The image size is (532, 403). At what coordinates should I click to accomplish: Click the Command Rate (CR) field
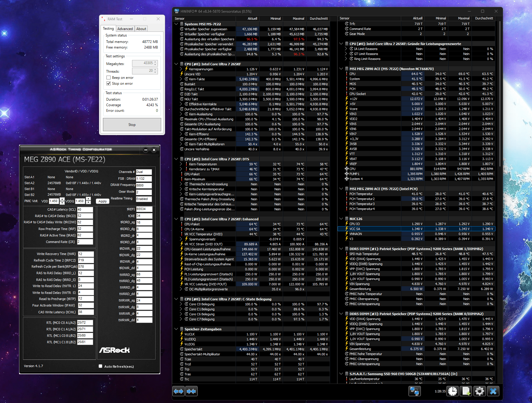click(x=85, y=242)
